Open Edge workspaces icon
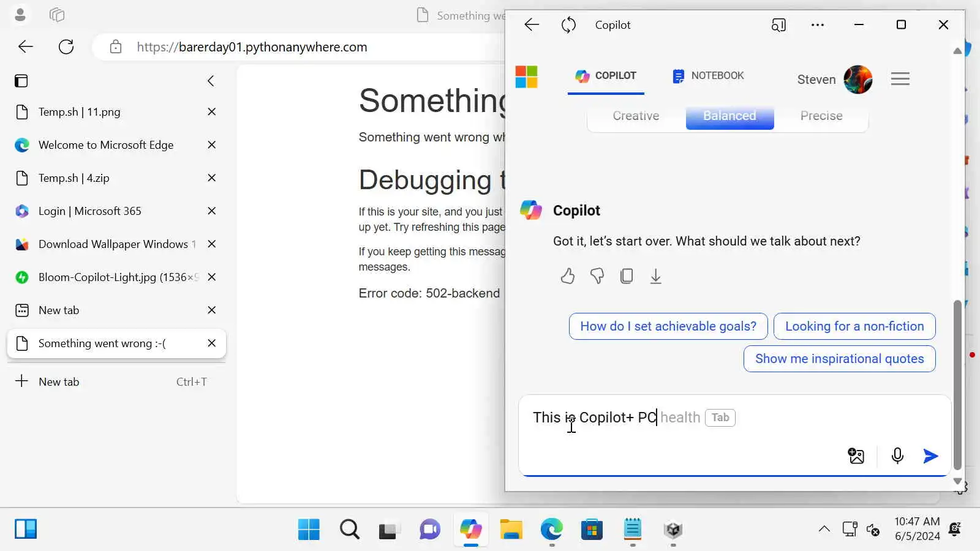Viewport: 980px width, 551px height. click(57, 15)
